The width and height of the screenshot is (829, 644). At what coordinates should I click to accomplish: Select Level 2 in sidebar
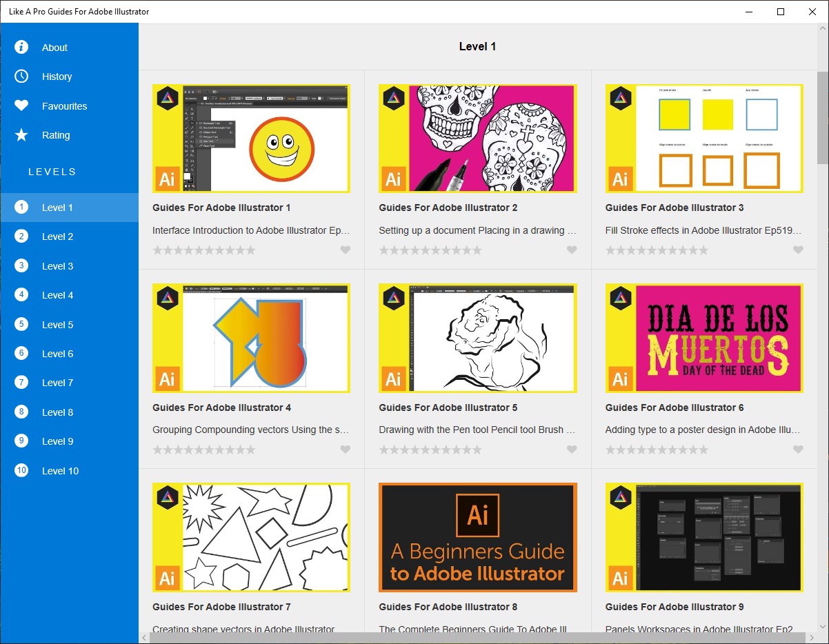(x=69, y=237)
